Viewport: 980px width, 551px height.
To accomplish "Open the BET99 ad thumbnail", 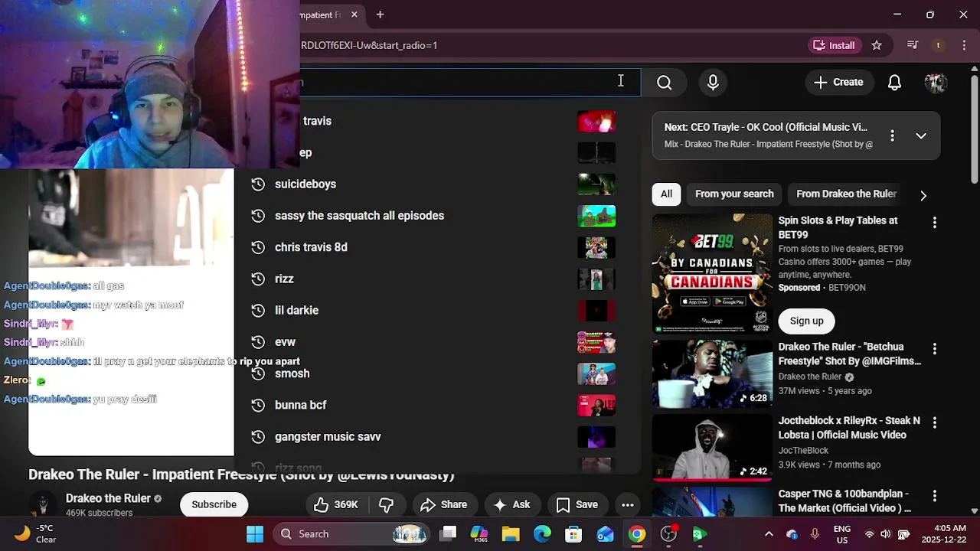I will tap(712, 273).
